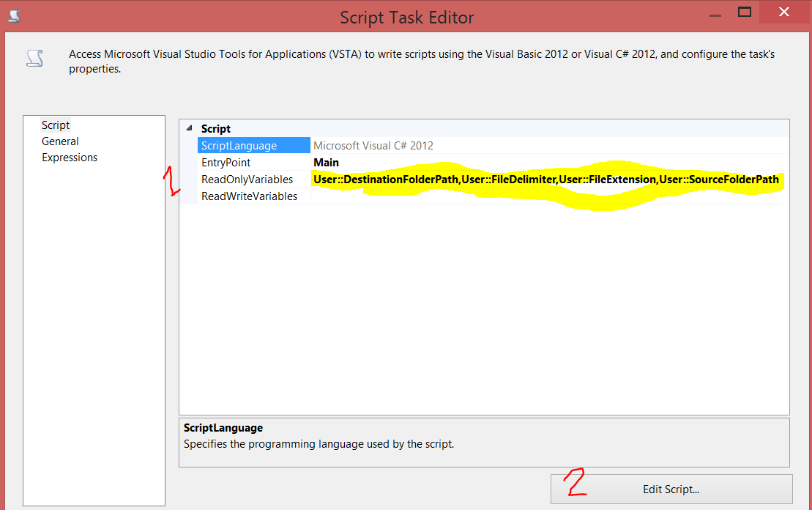Collapse the Script property group triangle
The height and width of the screenshot is (510, 812).
(x=191, y=128)
